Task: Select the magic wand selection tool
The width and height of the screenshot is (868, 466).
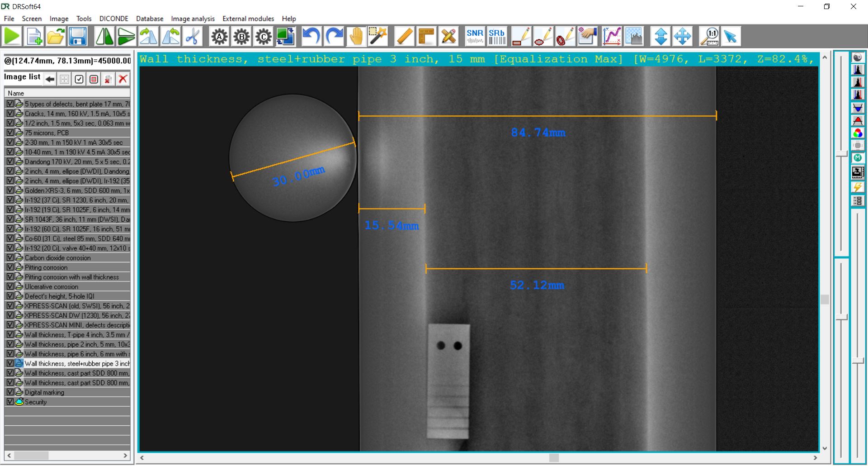Action: tap(378, 37)
